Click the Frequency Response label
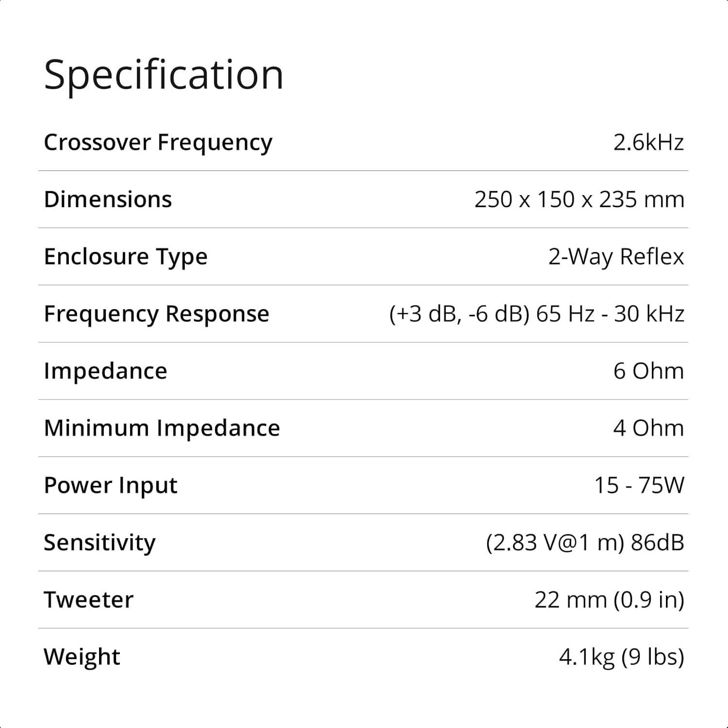This screenshot has height=728, width=728. 156,314
